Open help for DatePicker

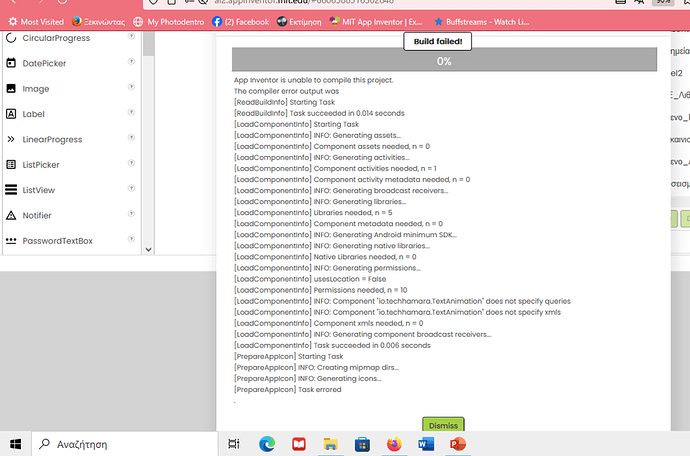[131, 62]
